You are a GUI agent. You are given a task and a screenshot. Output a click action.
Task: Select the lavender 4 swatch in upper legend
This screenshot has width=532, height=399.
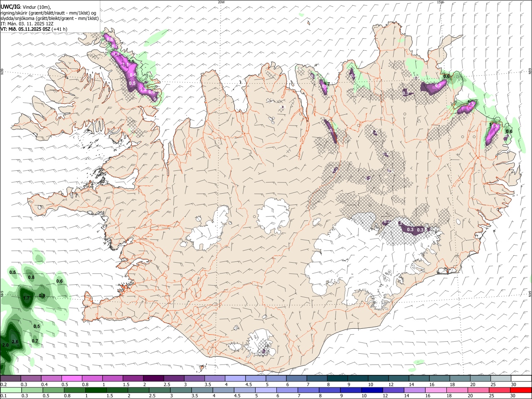235,379
